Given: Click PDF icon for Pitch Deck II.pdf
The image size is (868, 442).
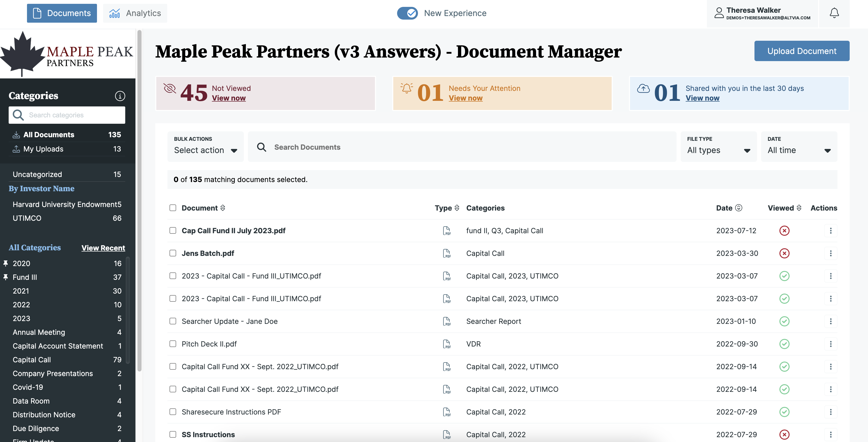Looking at the screenshot, I should (446, 344).
